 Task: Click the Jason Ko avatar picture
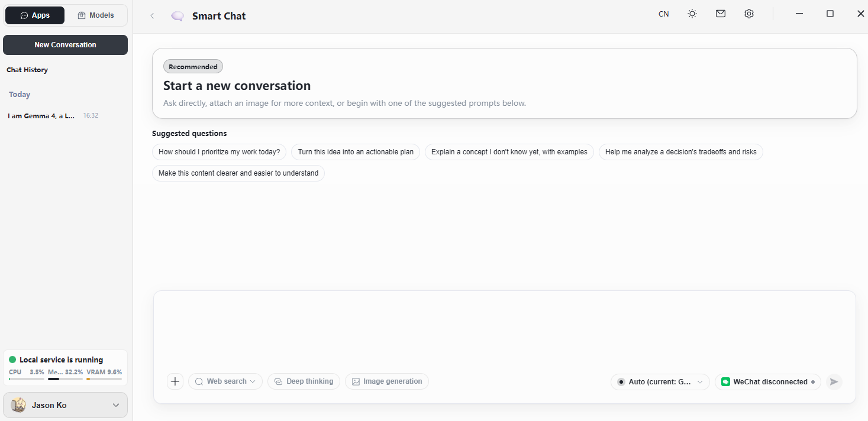coord(18,405)
